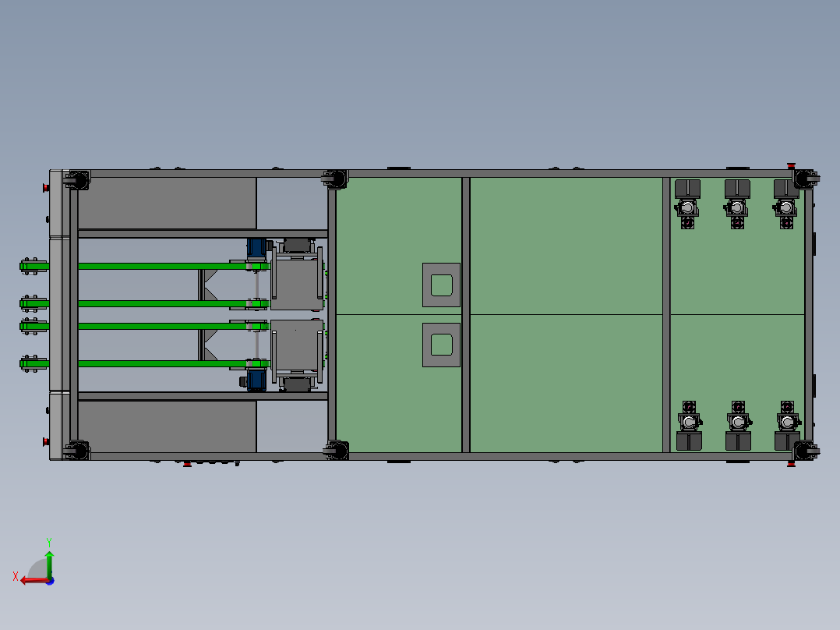
Task: Click the blue Z axis dot at triad origin
Action: pos(50,581)
